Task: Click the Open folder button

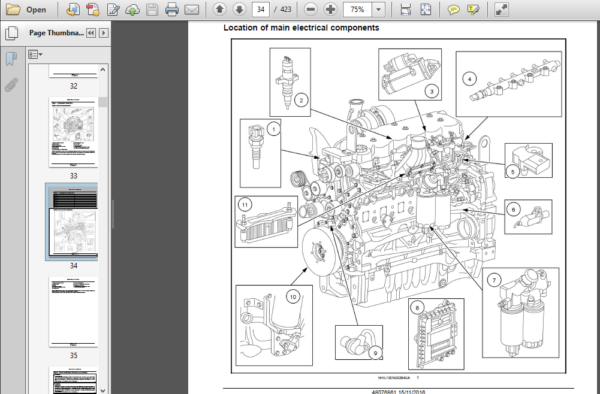Action: 26,10
